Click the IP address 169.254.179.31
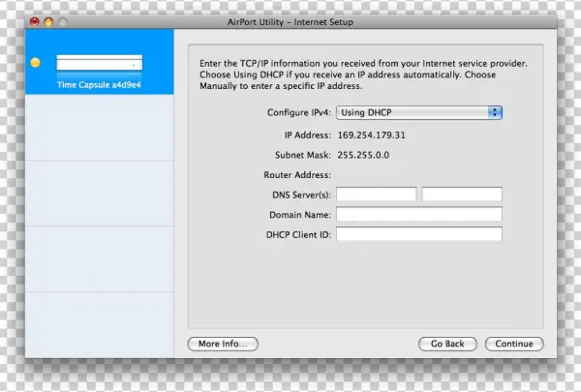This screenshot has width=581, height=392. 371,136
